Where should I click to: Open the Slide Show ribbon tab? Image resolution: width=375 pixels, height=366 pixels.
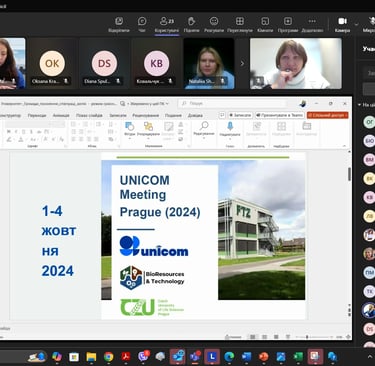(89, 115)
